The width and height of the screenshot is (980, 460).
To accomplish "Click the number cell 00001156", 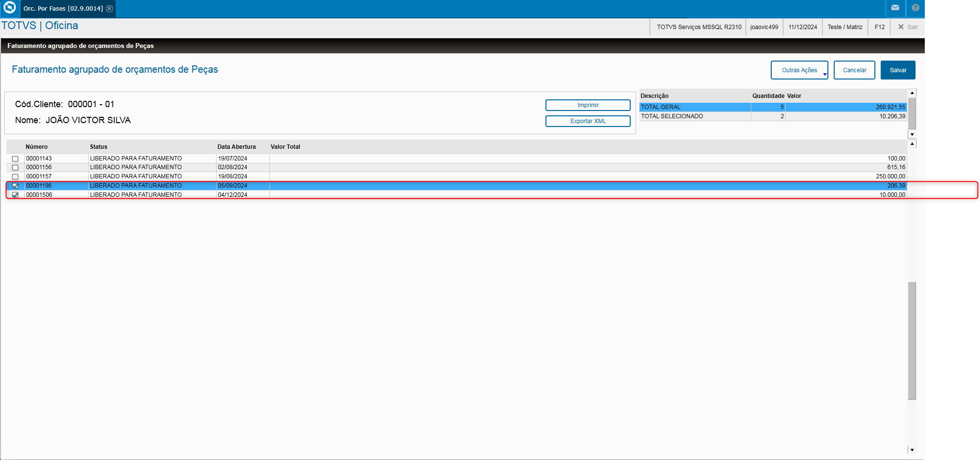I will [x=39, y=167].
